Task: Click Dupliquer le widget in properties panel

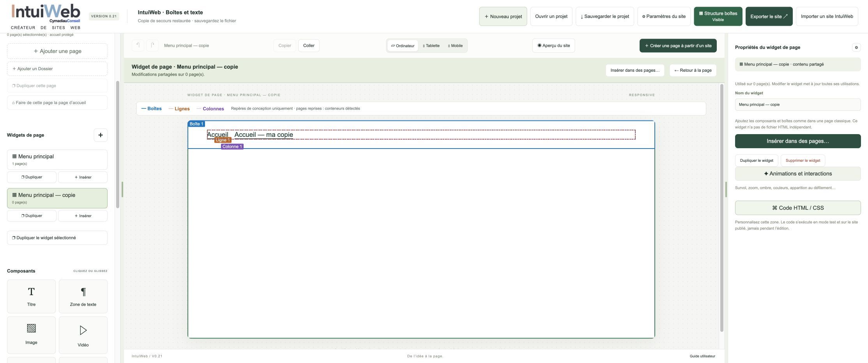Action: coord(757,161)
